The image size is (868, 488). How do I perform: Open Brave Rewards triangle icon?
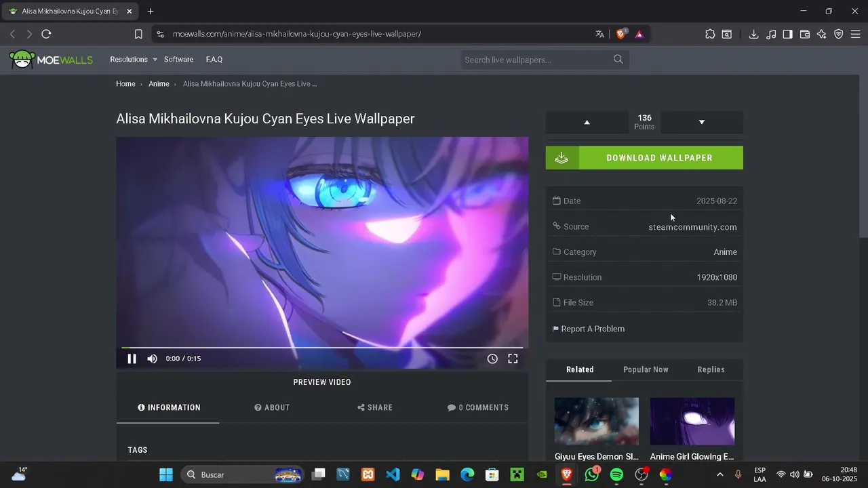(x=639, y=34)
